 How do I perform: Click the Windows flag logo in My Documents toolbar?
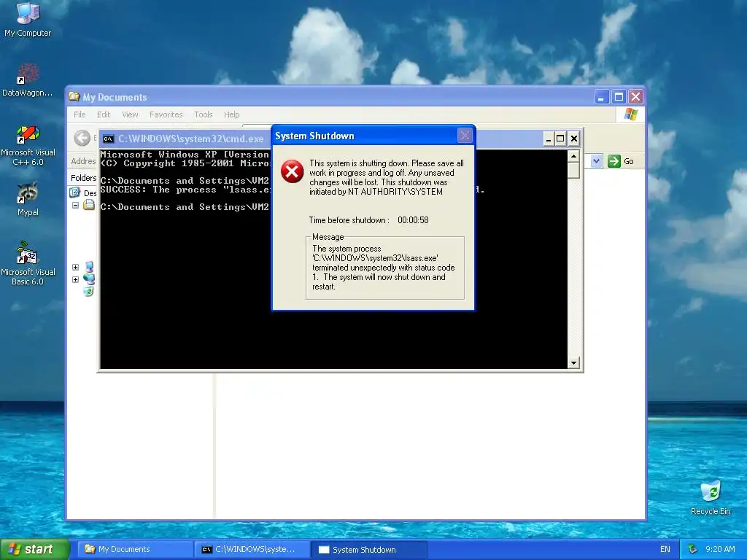(631, 114)
